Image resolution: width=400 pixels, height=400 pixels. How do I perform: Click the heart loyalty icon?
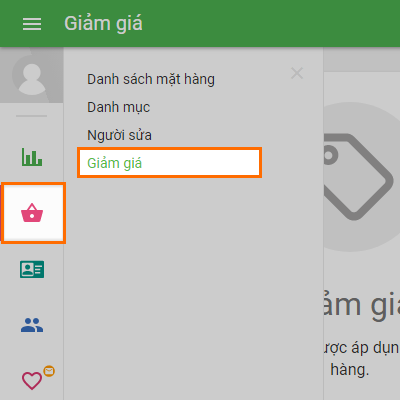32,381
